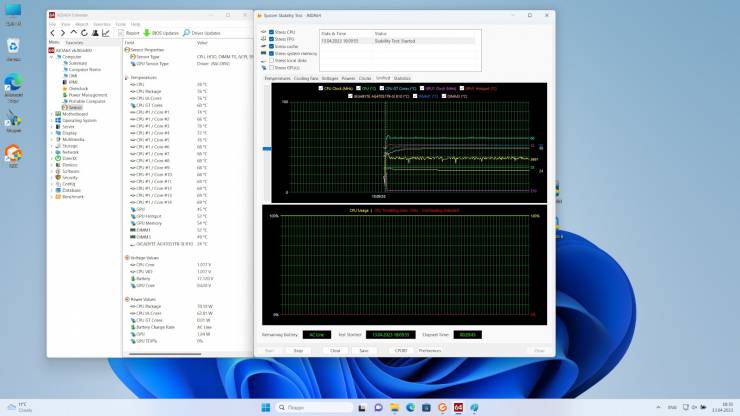740x416 pixels.
Task: Toggle Stress cache checkbox
Action: 271,46
